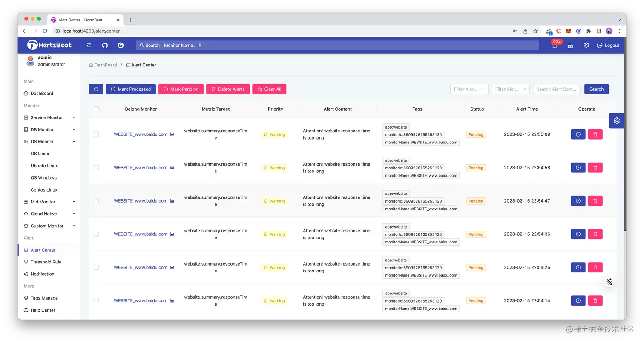The width and height of the screenshot is (644, 343).
Task: Click the lock screen icon
Action: point(570,45)
